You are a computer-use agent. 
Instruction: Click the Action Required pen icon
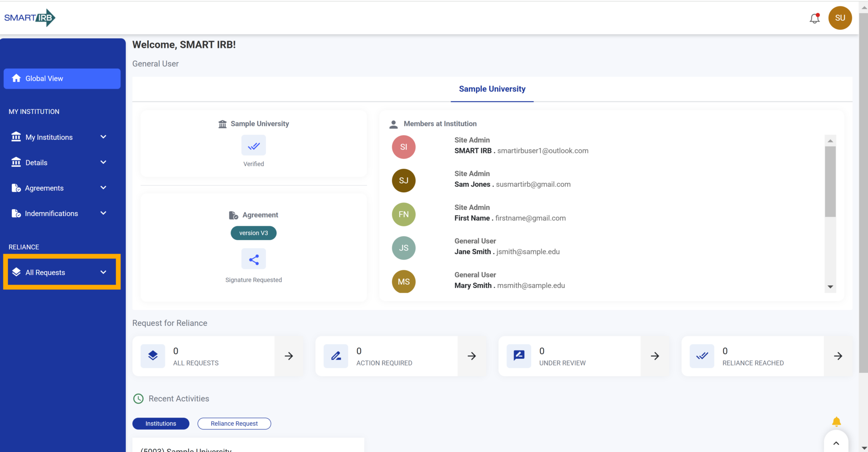[336, 356]
